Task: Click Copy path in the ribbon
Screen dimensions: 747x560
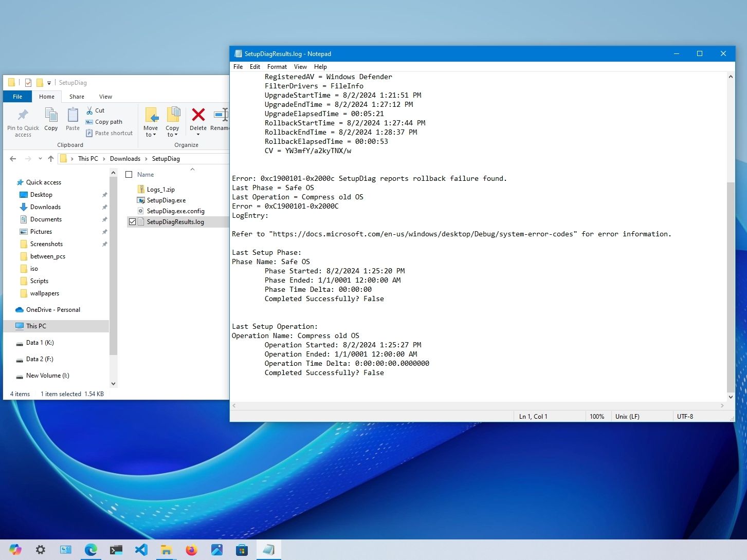Action: coord(108,122)
